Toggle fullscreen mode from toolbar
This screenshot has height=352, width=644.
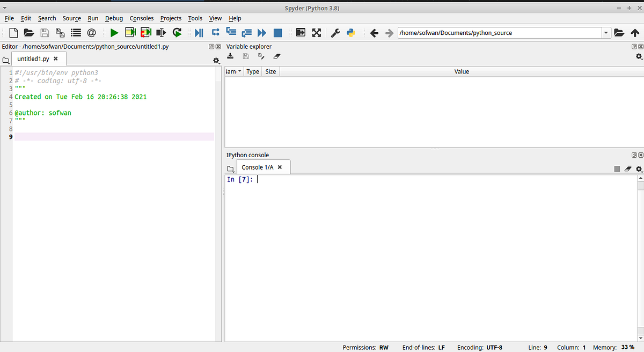316,32
